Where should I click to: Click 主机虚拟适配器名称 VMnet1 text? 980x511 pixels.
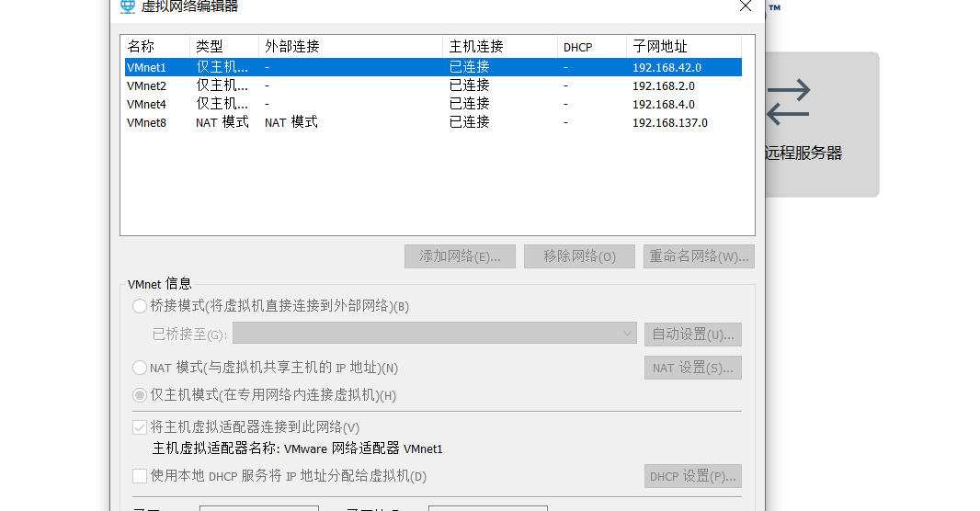pos(298,449)
